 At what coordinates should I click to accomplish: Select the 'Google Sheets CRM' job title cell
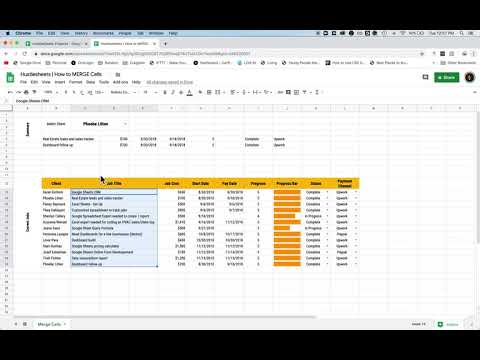pyautogui.click(x=114, y=192)
